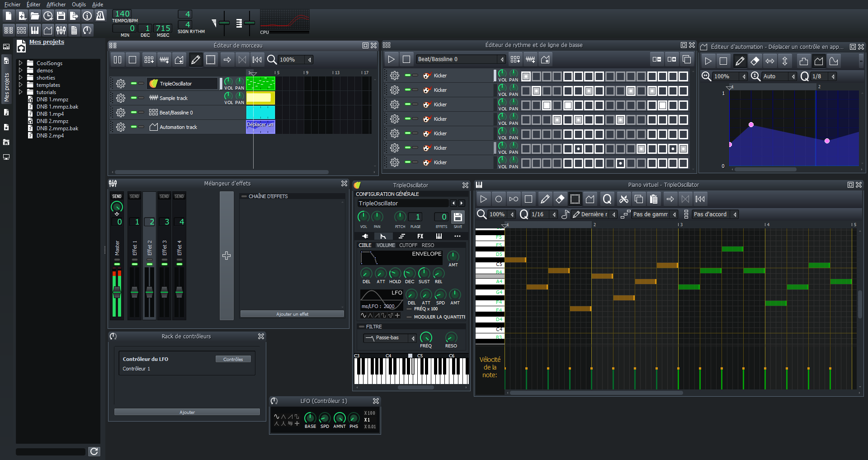Click the 'Ajouter un effet' button

pyautogui.click(x=292, y=314)
